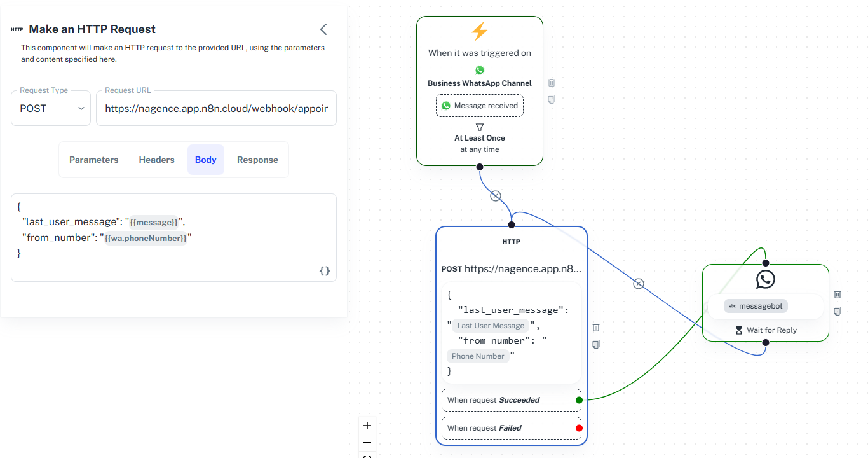This screenshot has width=868, height=458.
Task: Click the Last User Message chip
Action: coord(491,326)
